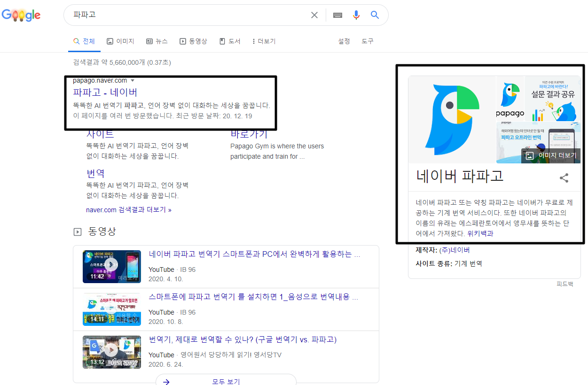Open the 사이트 sitelink
588x385 pixels.
(x=100, y=134)
